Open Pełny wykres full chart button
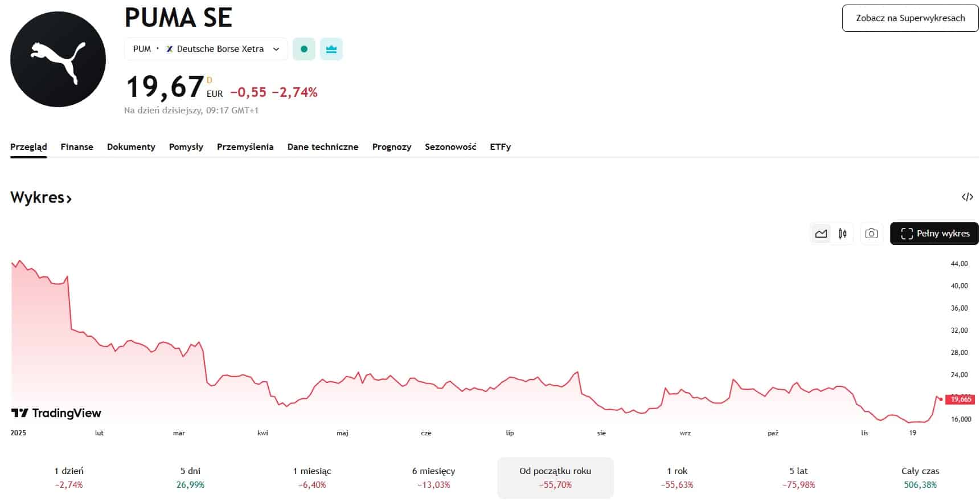The width and height of the screenshot is (980, 502). click(x=934, y=234)
